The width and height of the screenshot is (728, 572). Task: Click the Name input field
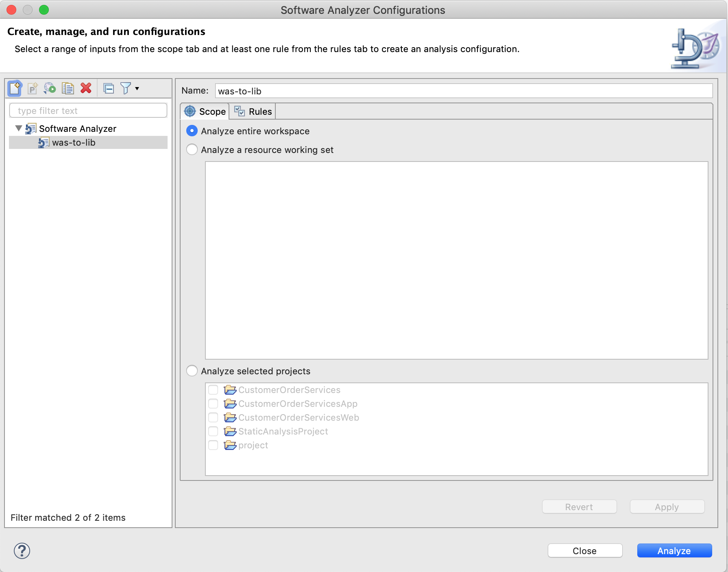click(463, 91)
